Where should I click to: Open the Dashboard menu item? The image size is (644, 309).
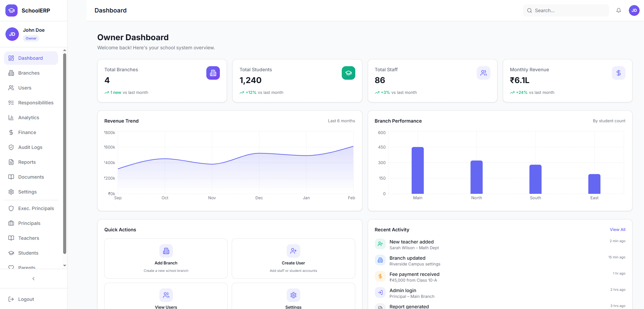point(31,58)
